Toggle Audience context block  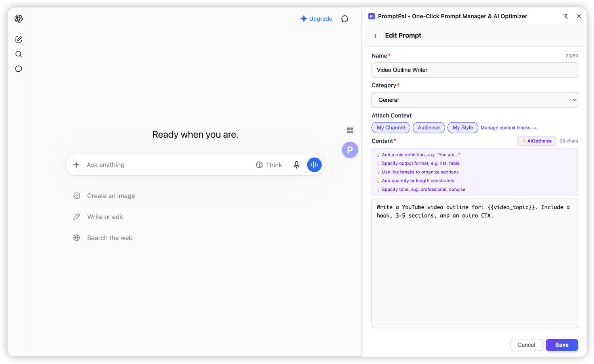pos(429,128)
